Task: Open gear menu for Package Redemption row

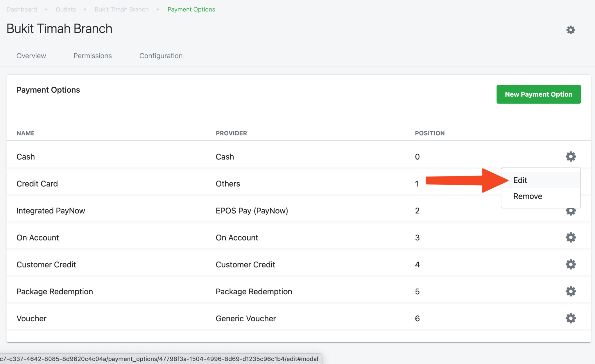Action: pos(571,291)
